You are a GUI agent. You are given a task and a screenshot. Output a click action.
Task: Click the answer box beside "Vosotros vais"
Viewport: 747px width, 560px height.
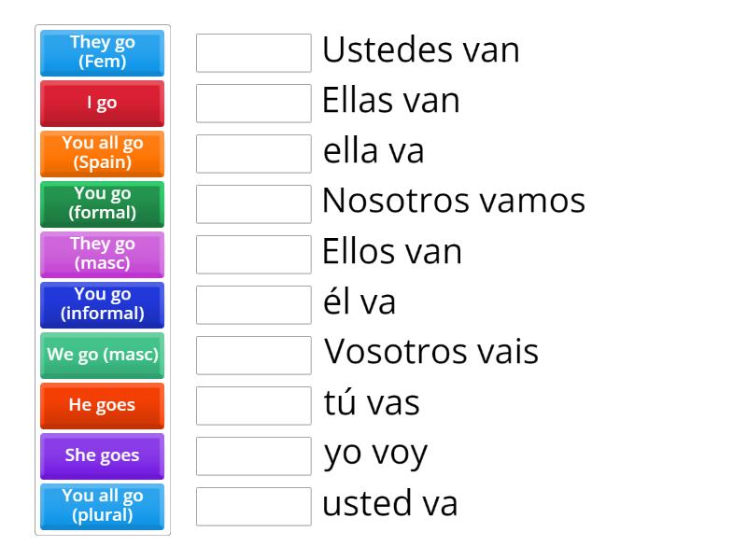click(x=253, y=356)
